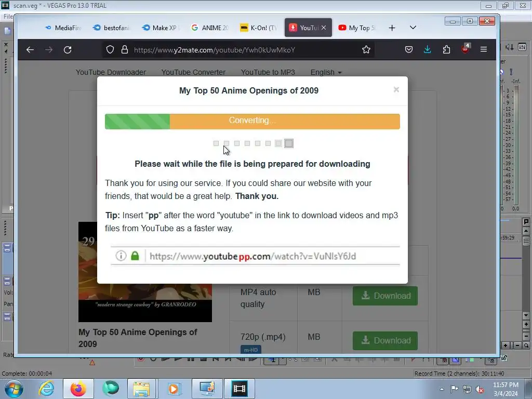Open Windows Media Player in taskbar
The image size is (532, 399).
pyautogui.click(x=174, y=389)
